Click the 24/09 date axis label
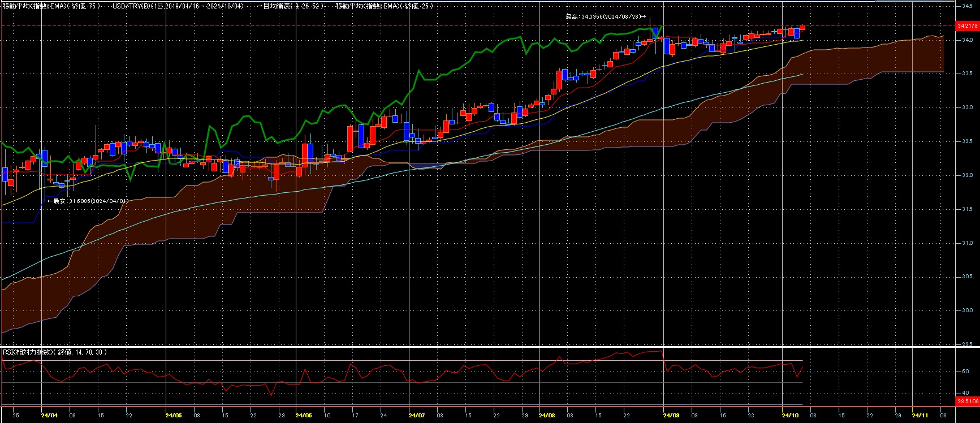 [671, 415]
